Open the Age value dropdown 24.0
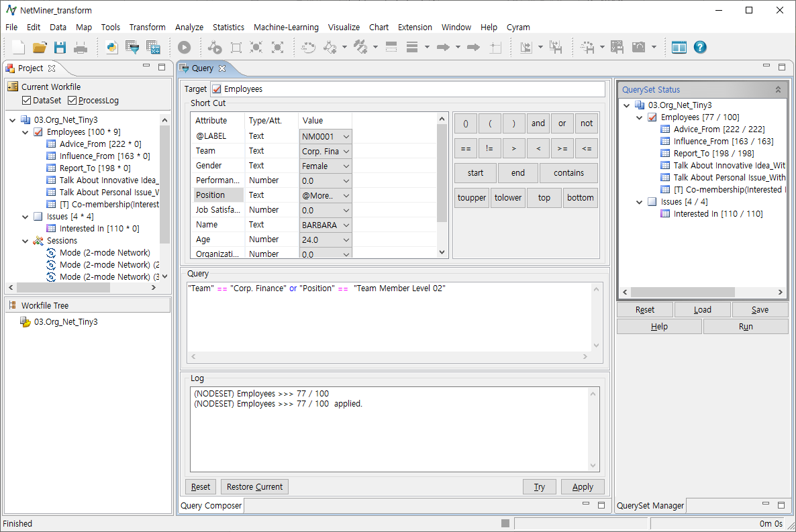Image resolution: width=796 pixels, height=532 pixels. pos(326,240)
